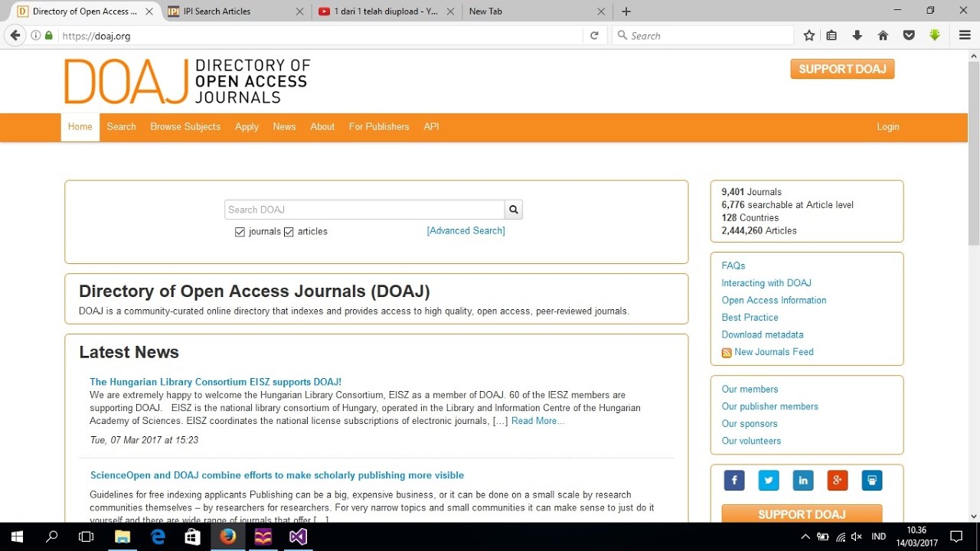This screenshot has width=980, height=551.
Task: Open the Open Access Information link
Action: (x=774, y=300)
